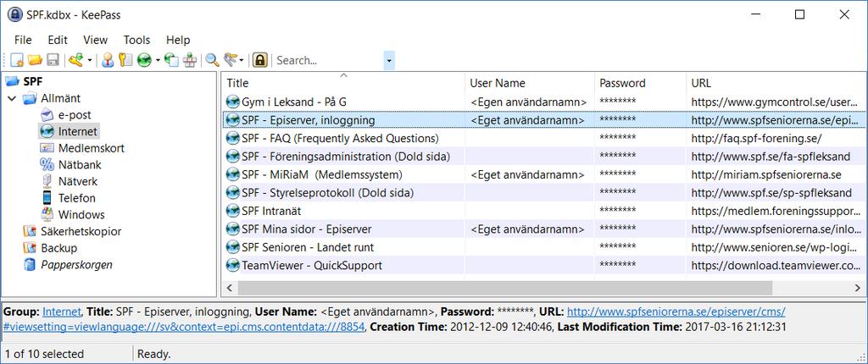Screen dimensions: 868x364
Task: Select the Nätbank group
Action: [x=80, y=165]
